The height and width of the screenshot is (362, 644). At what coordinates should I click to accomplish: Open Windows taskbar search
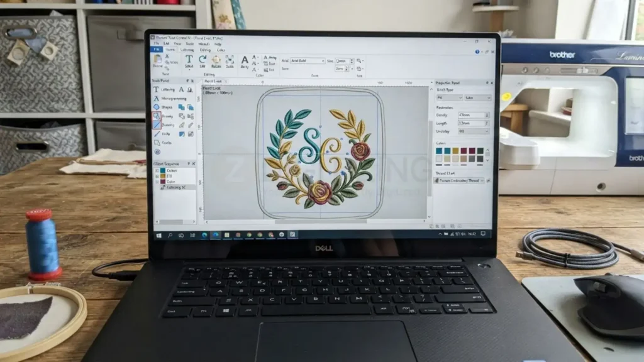170,235
